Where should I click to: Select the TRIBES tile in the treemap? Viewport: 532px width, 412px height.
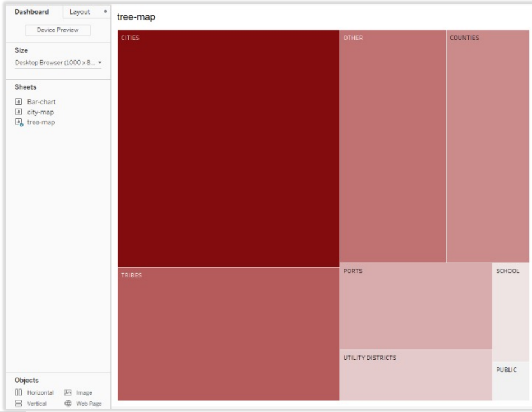228,334
